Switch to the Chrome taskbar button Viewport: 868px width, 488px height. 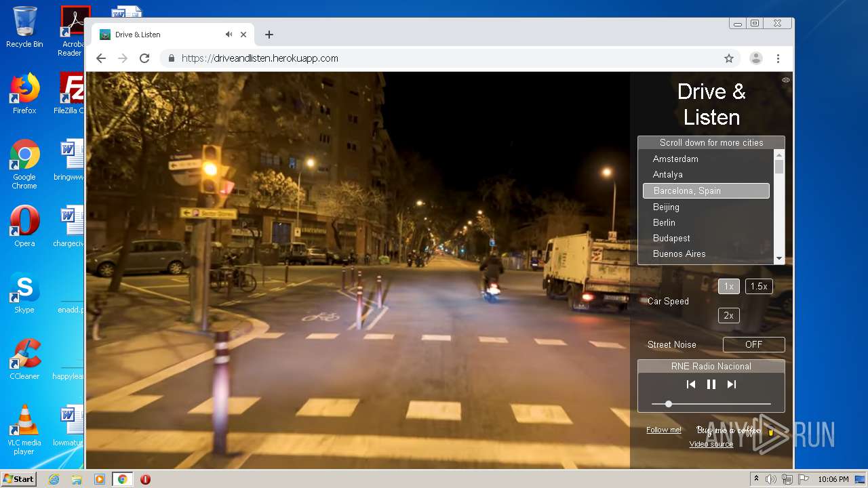point(122,479)
